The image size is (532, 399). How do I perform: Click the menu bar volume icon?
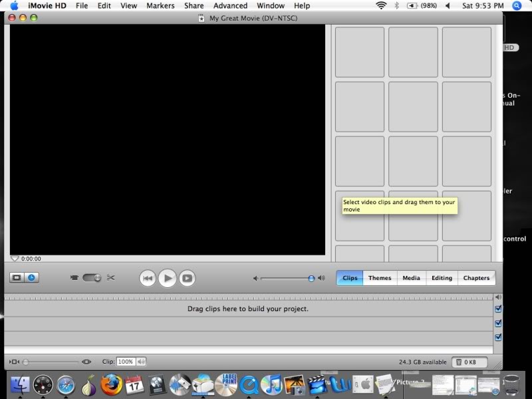coord(448,5)
